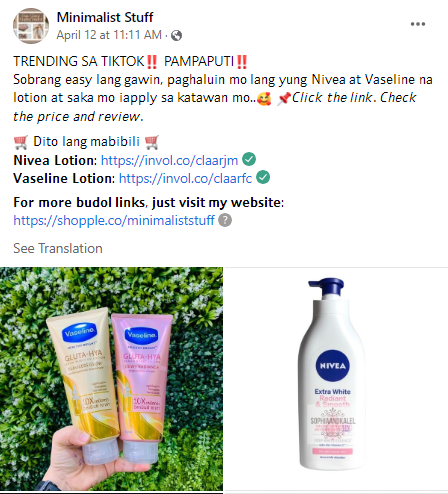The image size is (448, 494).
Task: Click See Translation under the post
Action: tap(58, 248)
